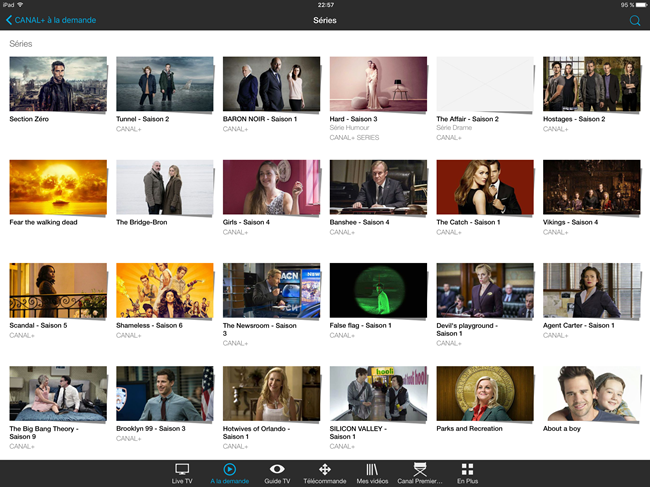Viewport: 650px width, 487px height.
Task: Tap the False flag - Saison 1 title
Action: (361, 325)
